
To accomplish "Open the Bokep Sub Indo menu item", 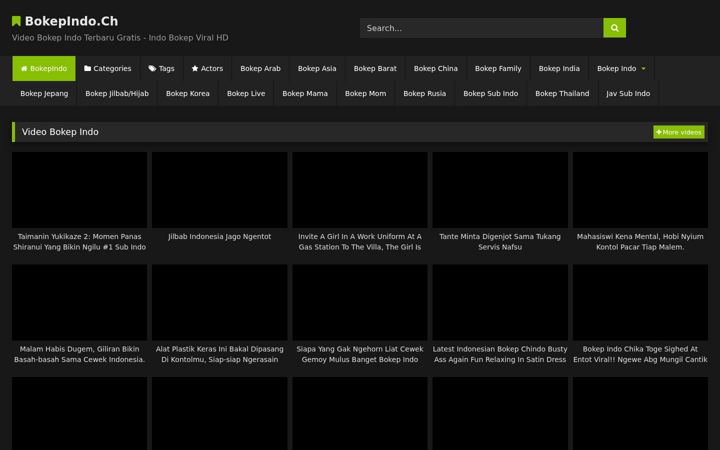I will (x=490, y=93).
